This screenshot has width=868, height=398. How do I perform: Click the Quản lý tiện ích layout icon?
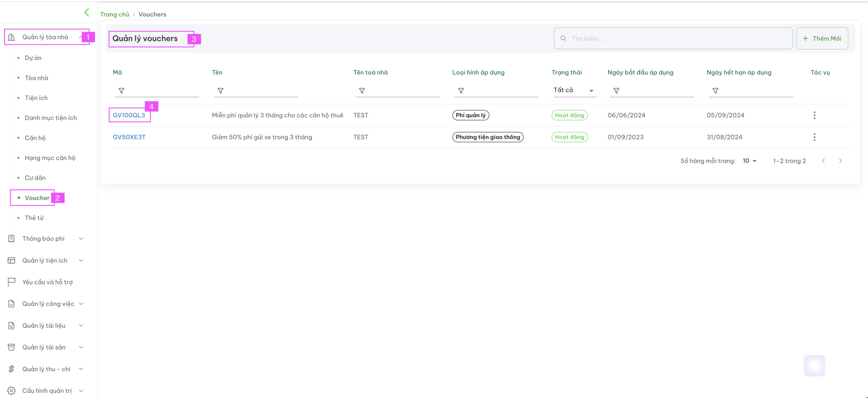point(11,260)
